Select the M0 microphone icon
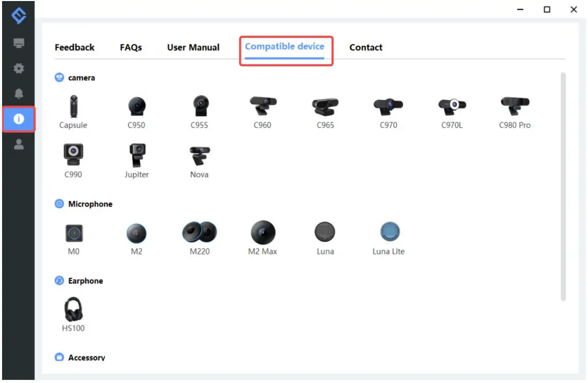Viewport: 588px width, 383px height. tap(74, 233)
